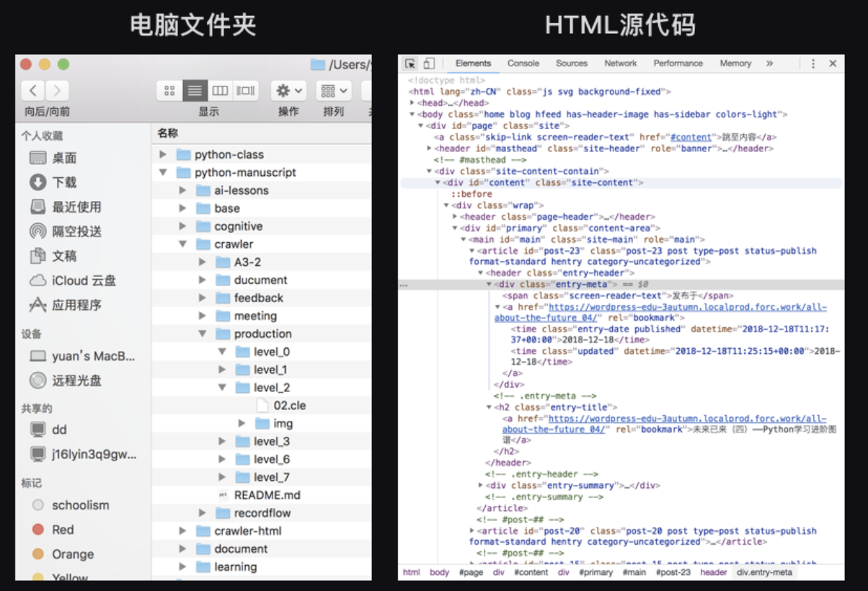This screenshot has width=868, height=591.
Task: Expand the img folder triangle
Action: click(x=242, y=423)
